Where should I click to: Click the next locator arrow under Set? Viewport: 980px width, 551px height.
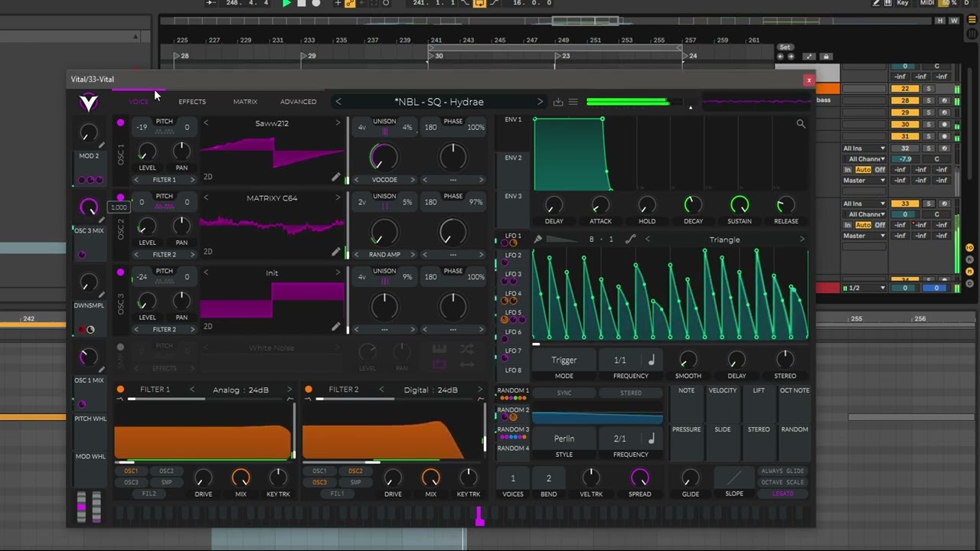pos(791,57)
